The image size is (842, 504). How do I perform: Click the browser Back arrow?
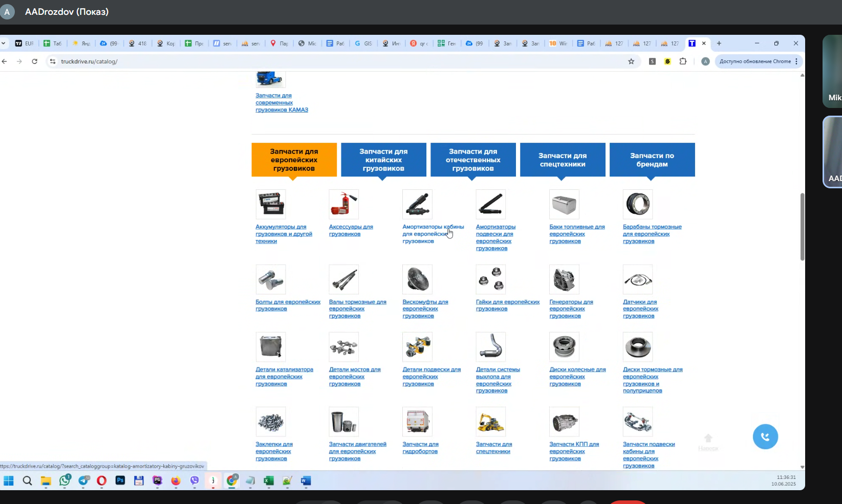[5, 61]
